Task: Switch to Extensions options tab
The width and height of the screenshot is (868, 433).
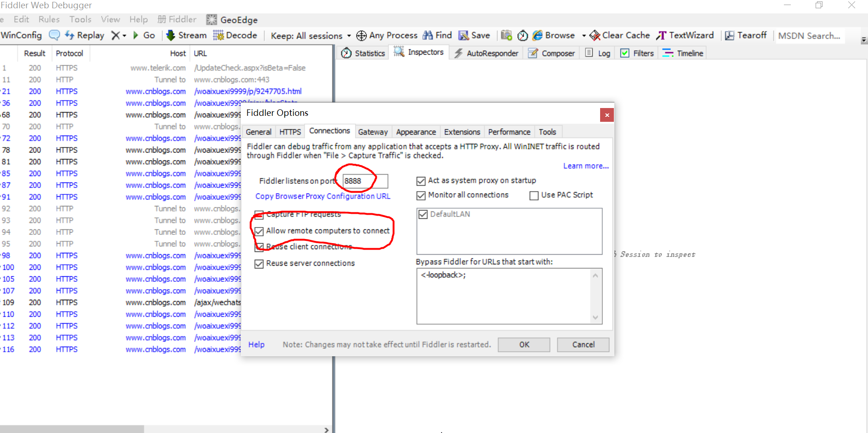Action: tap(462, 132)
